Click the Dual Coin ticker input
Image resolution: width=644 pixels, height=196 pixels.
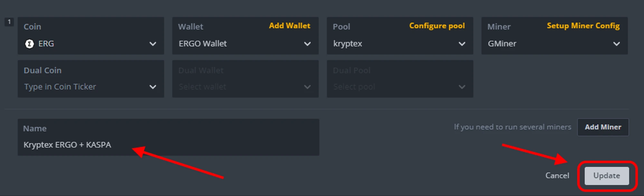click(x=84, y=87)
